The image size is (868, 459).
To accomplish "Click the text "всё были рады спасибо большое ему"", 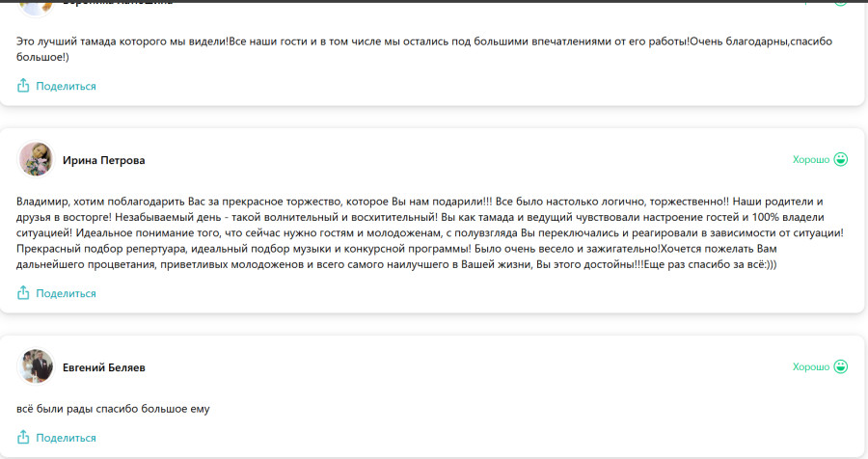I will click(113, 408).
